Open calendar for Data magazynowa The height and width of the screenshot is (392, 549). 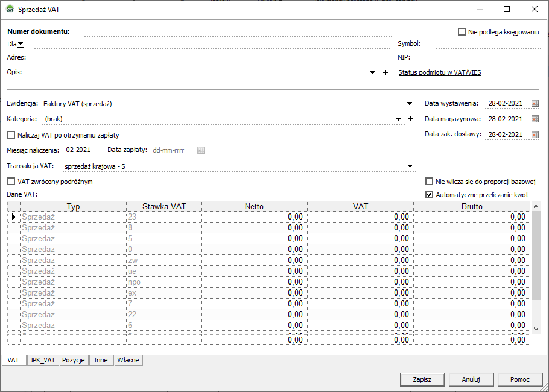535,119
